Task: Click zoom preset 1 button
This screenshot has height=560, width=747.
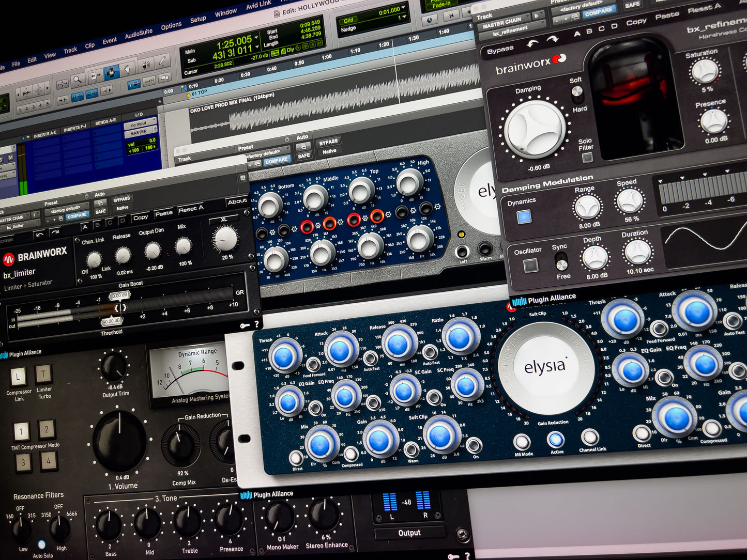Action: pyautogui.click(x=20, y=110)
